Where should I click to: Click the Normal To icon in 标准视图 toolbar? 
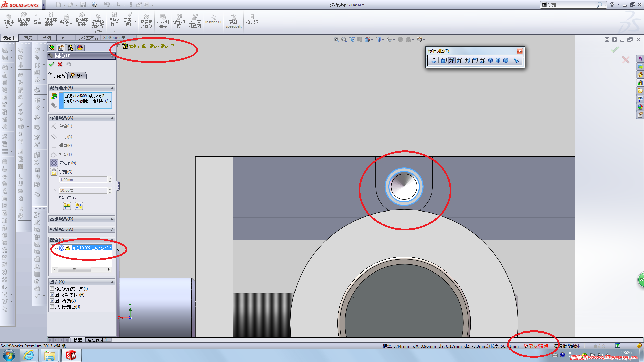(434, 60)
